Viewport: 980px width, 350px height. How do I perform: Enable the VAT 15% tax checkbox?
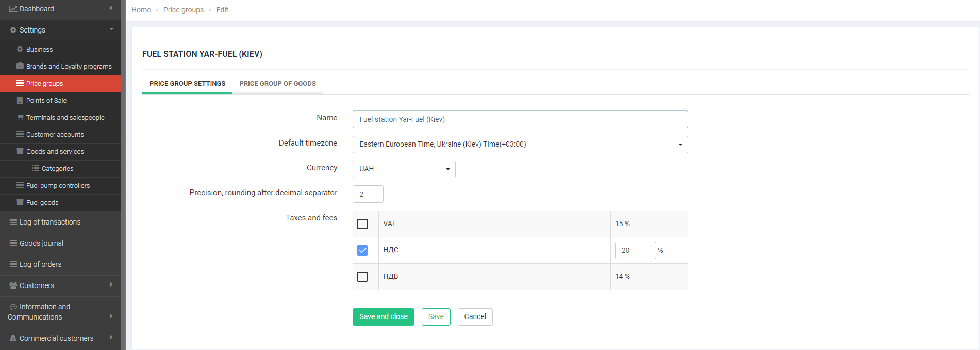[362, 224]
